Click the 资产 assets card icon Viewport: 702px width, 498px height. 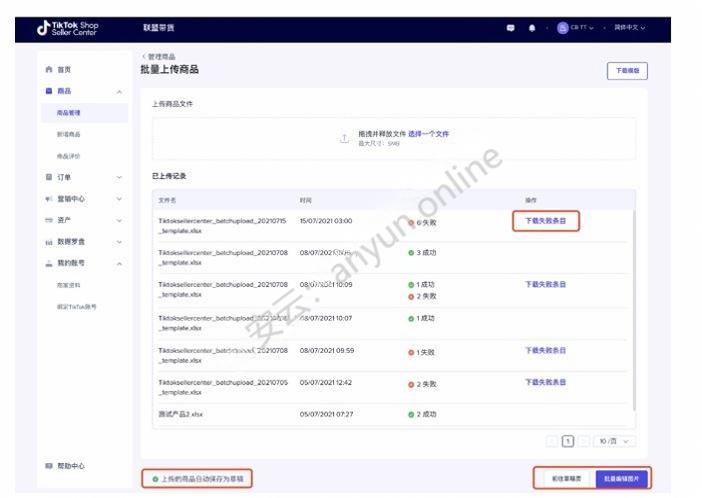(x=49, y=220)
